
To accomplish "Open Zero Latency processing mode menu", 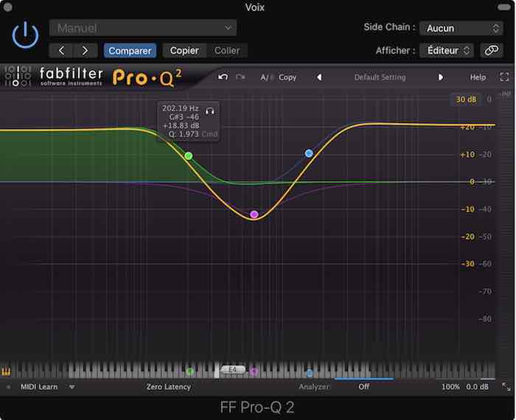I will 169,387.
